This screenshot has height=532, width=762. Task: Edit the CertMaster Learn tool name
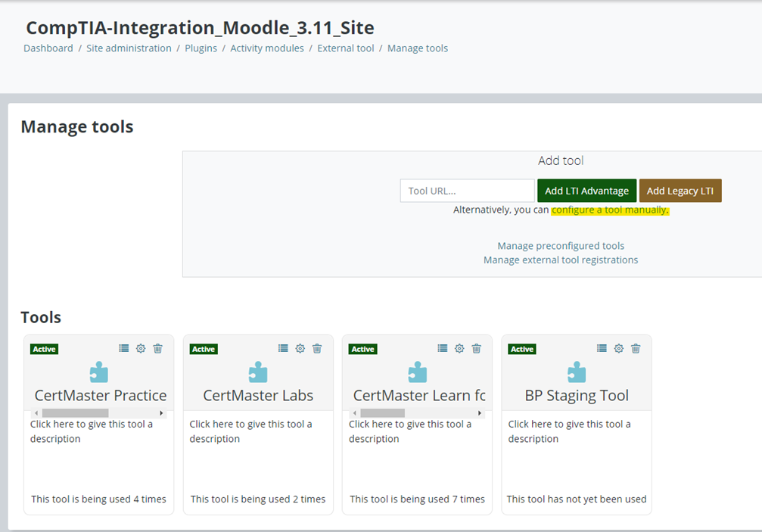click(419, 396)
